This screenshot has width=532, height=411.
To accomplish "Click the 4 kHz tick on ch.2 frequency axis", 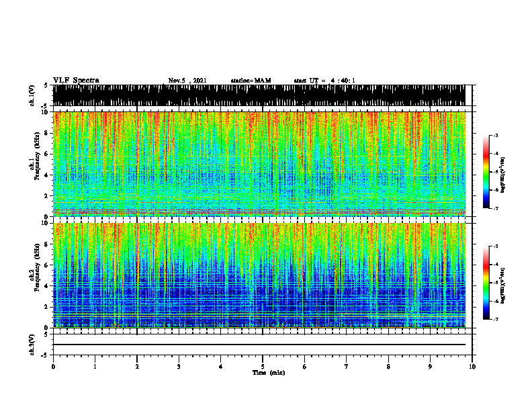I will (x=46, y=286).
